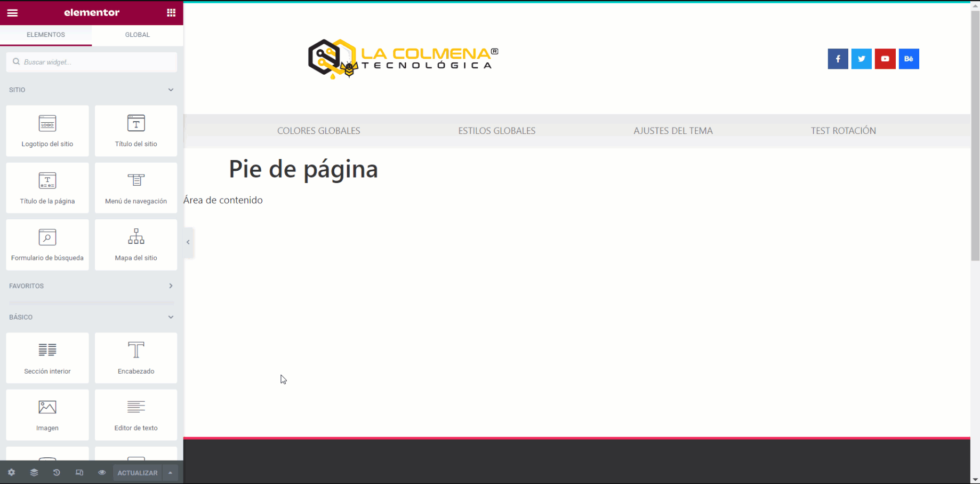Hide the Elementor side panel
This screenshot has width=980, height=484.
(188, 242)
